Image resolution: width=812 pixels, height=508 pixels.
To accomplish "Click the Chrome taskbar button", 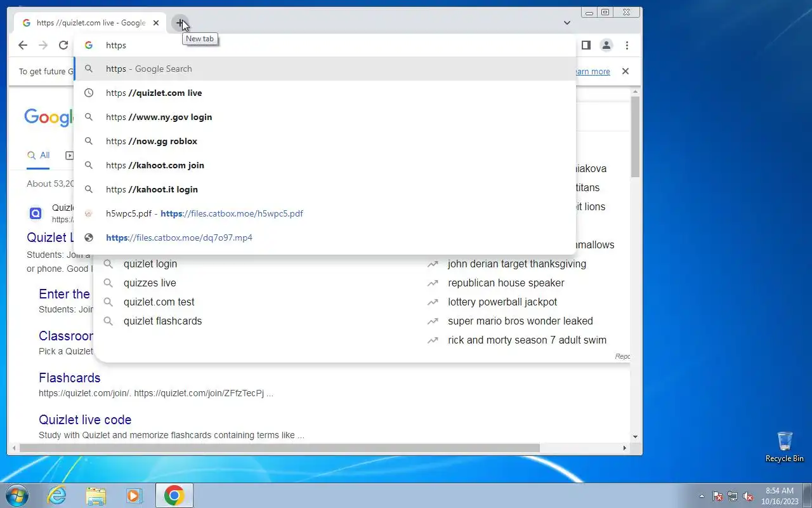I will [x=174, y=495].
